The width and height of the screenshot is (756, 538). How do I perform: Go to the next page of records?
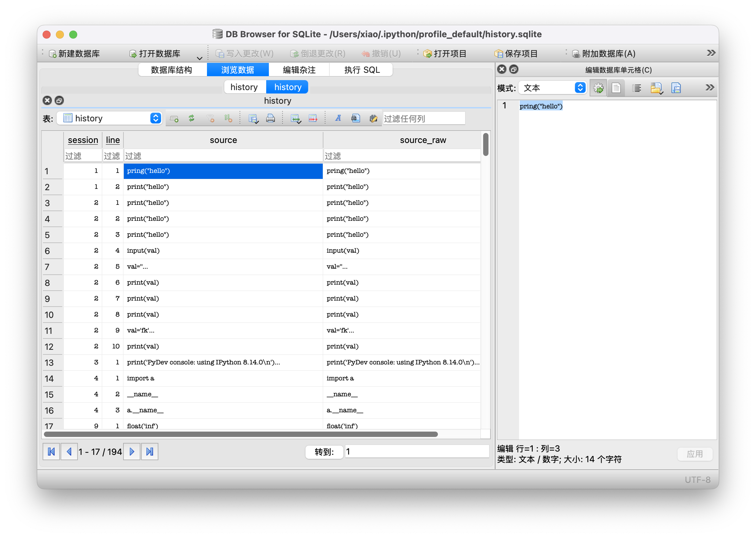[x=132, y=452]
